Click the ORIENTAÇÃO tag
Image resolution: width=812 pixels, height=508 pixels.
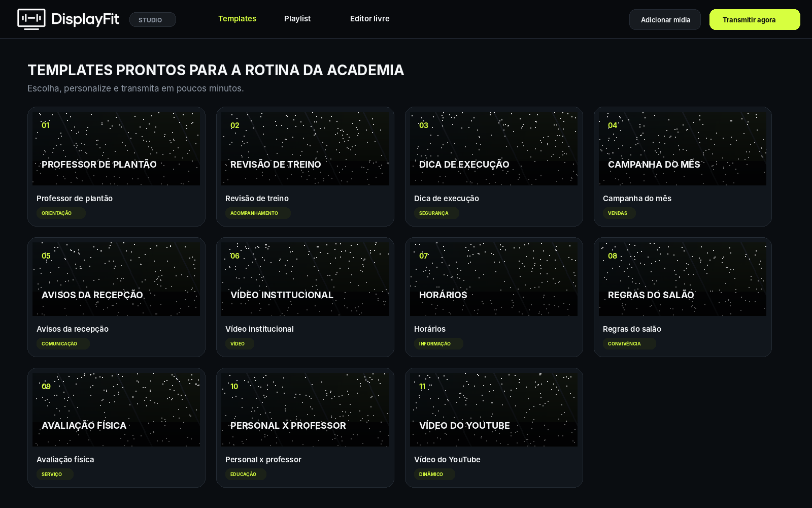pos(61,213)
